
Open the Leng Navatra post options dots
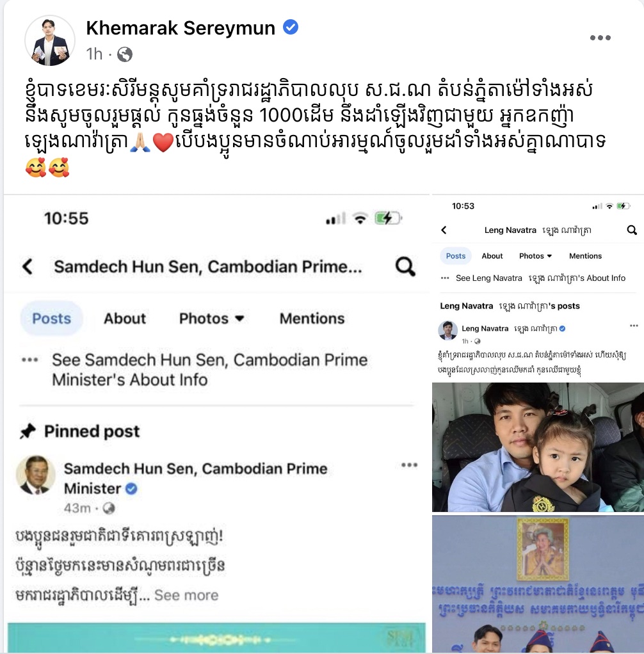tap(634, 326)
